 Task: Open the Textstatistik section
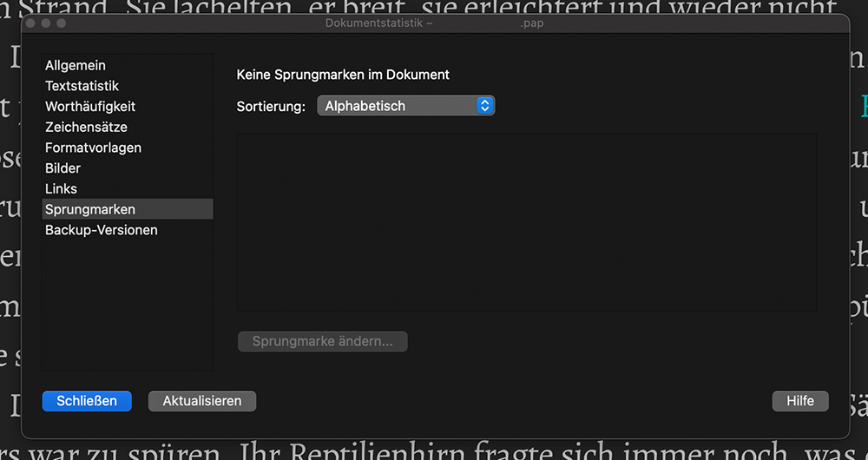click(x=82, y=86)
